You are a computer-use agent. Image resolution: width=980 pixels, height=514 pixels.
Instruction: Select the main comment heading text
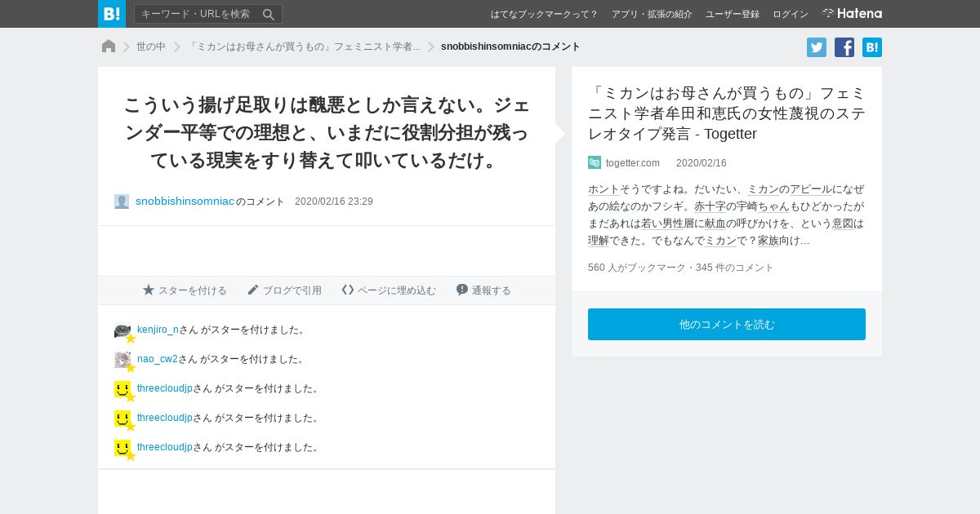pos(327,132)
